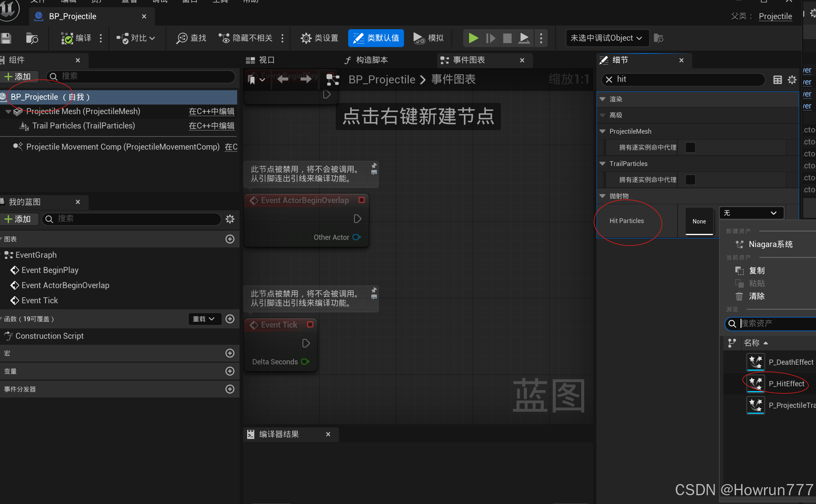Select P_HitEffect asset from list

(x=786, y=384)
